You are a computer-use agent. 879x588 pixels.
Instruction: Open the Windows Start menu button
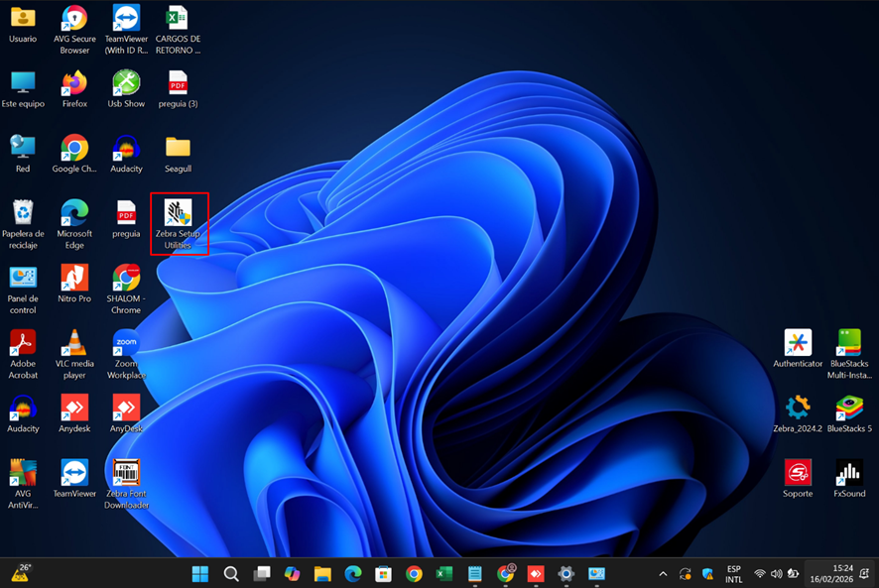pos(200,574)
